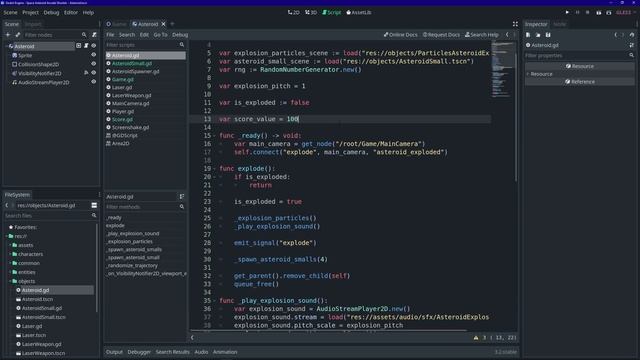Click the attach script icon beside Filter nodes
640x360 pixels.
pyautogui.click(x=94, y=35)
